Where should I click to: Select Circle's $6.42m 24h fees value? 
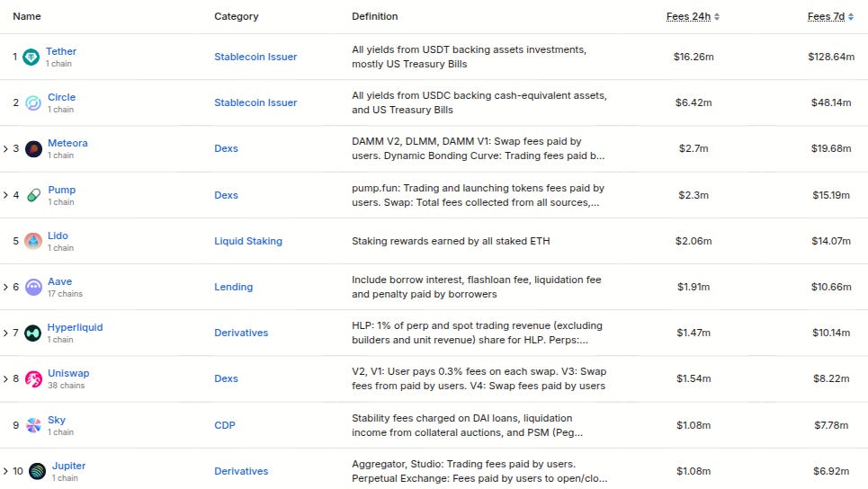694,102
